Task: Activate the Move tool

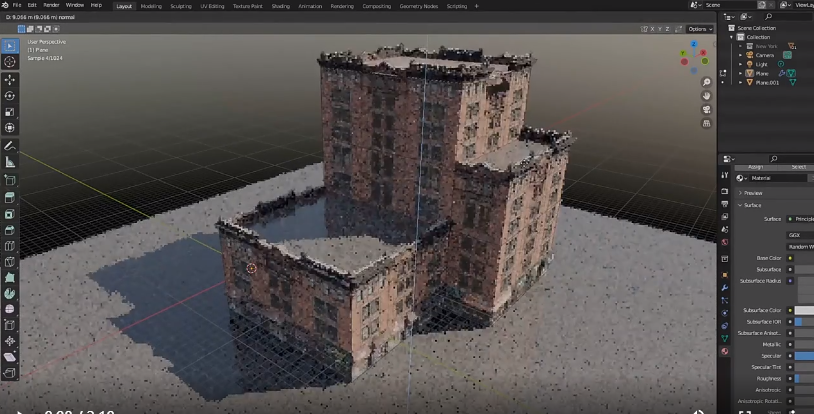Action: (10, 79)
